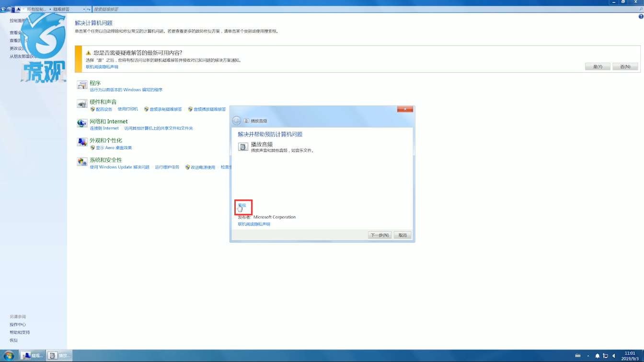Open the 网络和 Internet heading
Image resolution: width=644 pixels, height=362 pixels.
109,121
